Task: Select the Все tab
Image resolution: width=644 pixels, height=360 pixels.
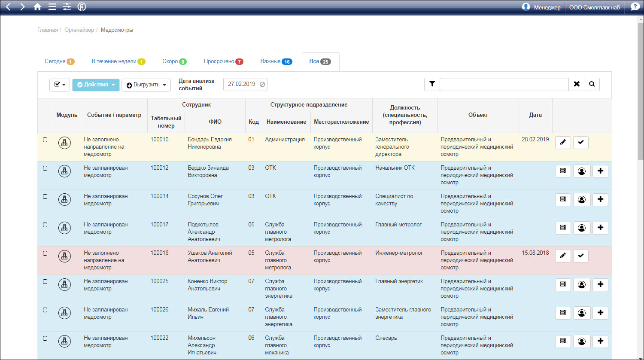Action: click(320, 61)
